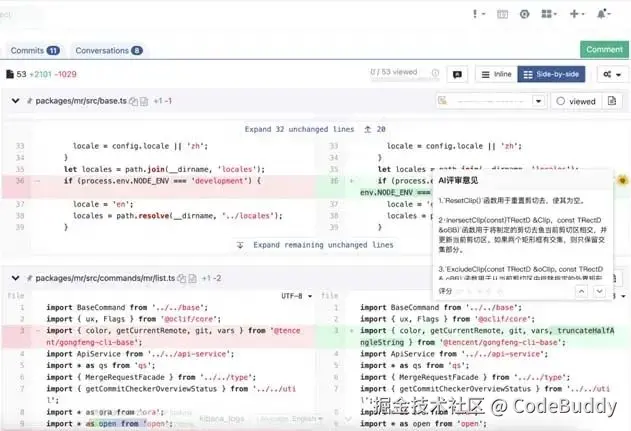The width and height of the screenshot is (631, 431).
Task: Collapse the commands/mr/list.ts file diff
Action: coord(15,278)
